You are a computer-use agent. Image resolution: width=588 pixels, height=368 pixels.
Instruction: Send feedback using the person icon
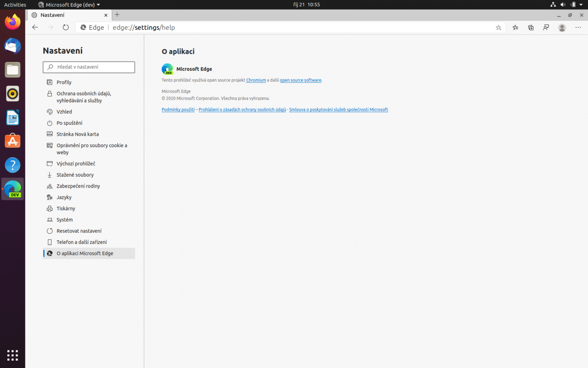tap(546, 27)
